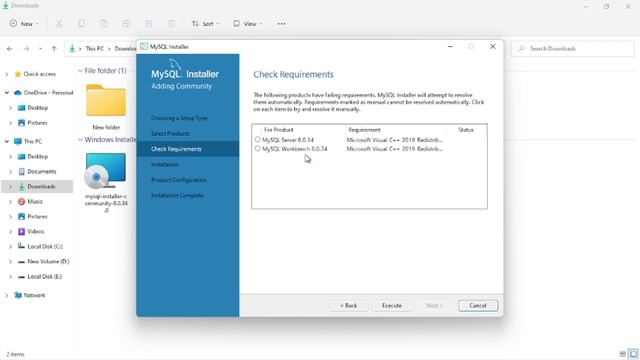
Task: Click the Search Downloads field
Action: (x=573, y=49)
